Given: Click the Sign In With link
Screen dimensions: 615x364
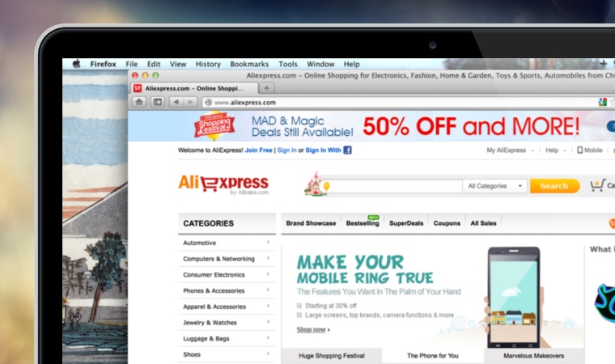Looking at the screenshot, I should click(323, 150).
